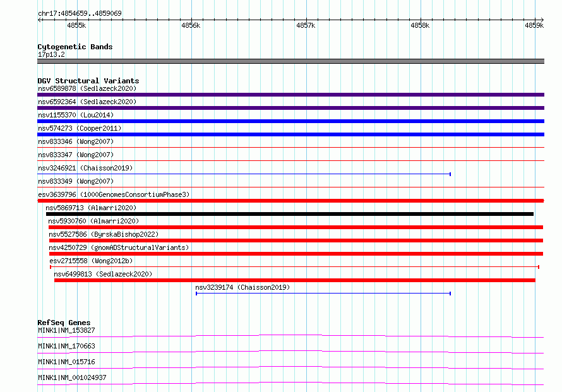Select the Cytogenetic Bands track title
The image size is (562, 392).
pyautogui.click(x=75, y=47)
